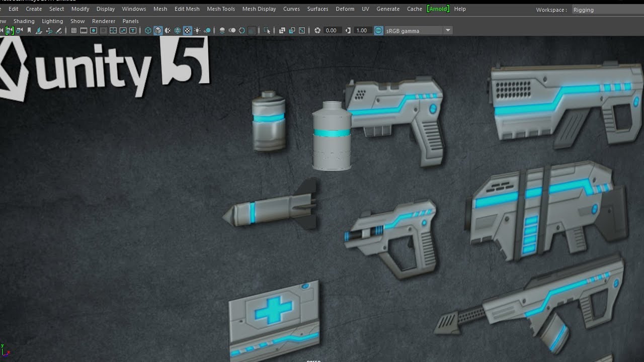644x362 pixels.
Task: Open the Generate menu
Action: pyautogui.click(x=388, y=9)
